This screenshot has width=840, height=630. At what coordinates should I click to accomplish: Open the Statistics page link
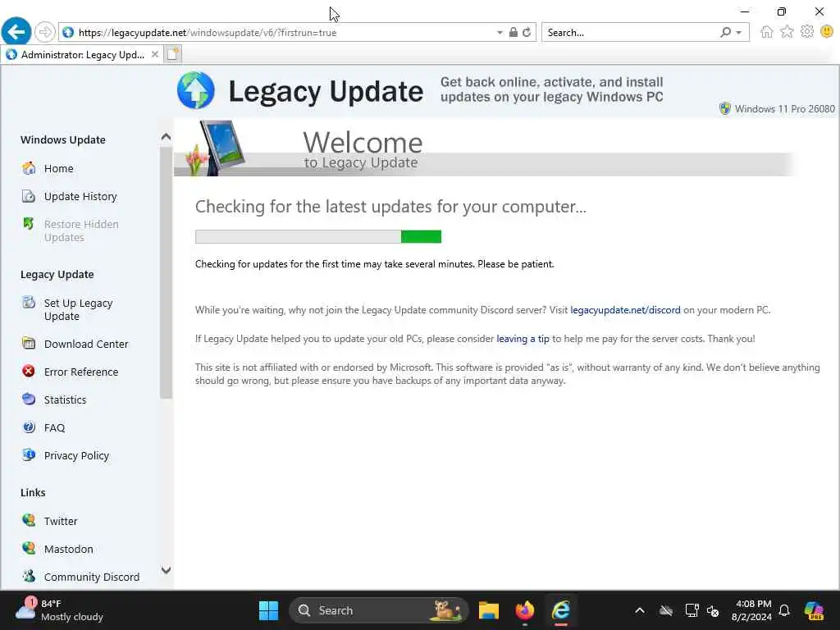[x=65, y=399]
